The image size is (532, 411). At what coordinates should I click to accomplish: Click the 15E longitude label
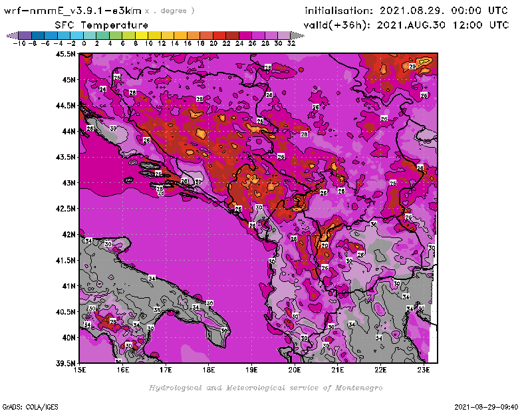coord(80,370)
